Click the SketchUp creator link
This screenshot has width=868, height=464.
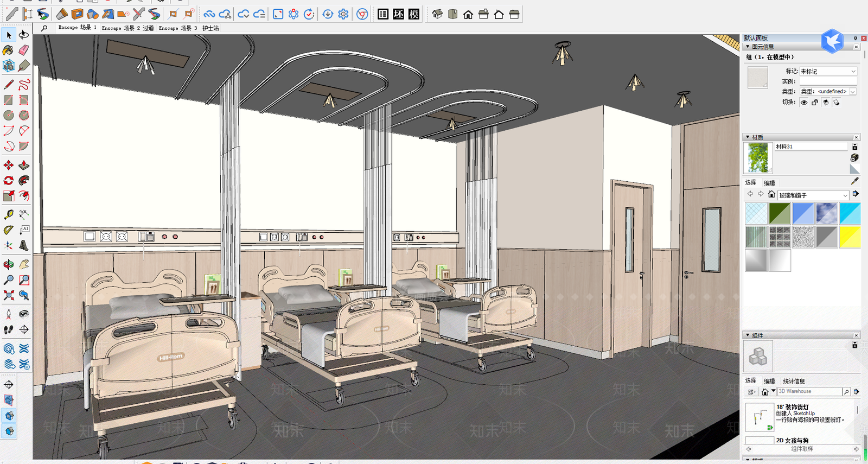coord(803,414)
